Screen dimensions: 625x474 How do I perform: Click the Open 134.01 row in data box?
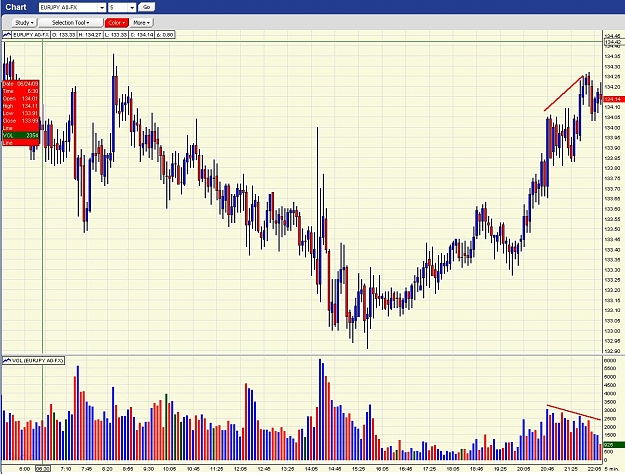coord(21,98)
